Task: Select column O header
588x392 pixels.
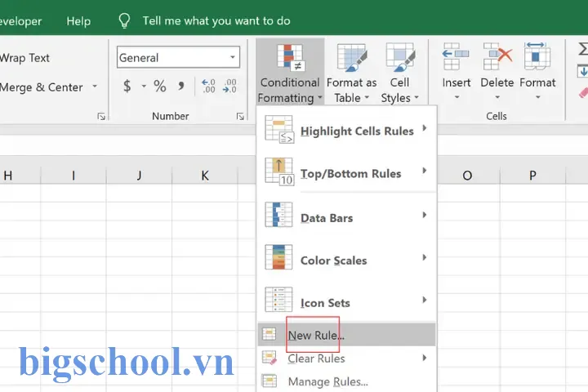Action: tap(467, 175)
